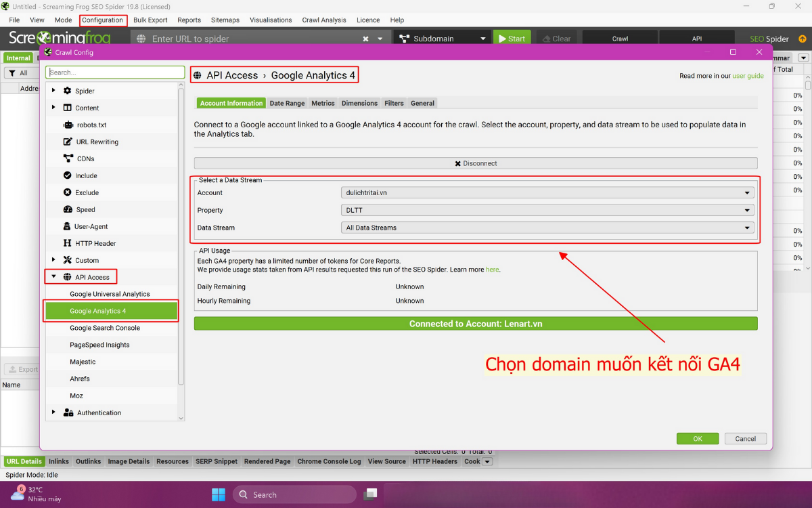Open the Property dropdown showing DLTT
The image size is (812, 508).
click(548, 210)
